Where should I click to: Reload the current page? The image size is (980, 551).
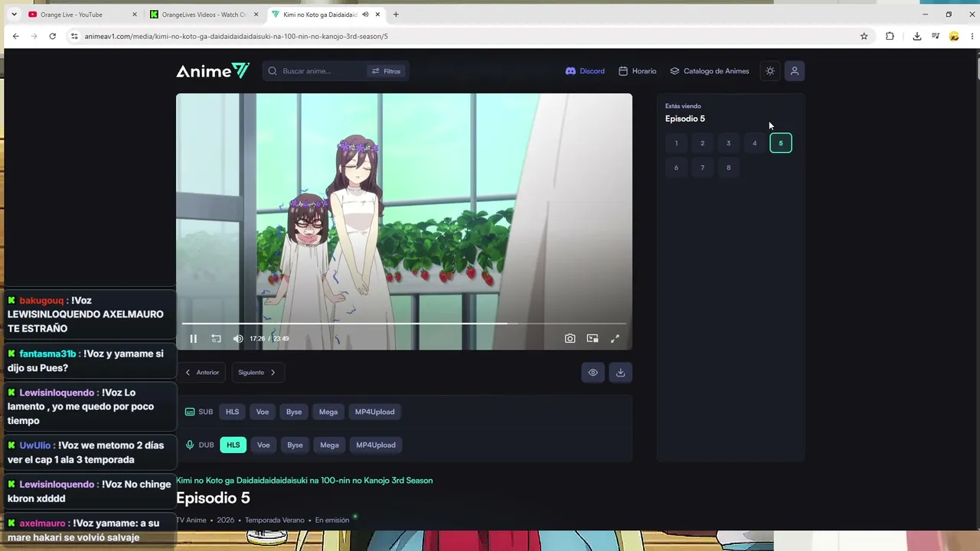click(52, 36)
